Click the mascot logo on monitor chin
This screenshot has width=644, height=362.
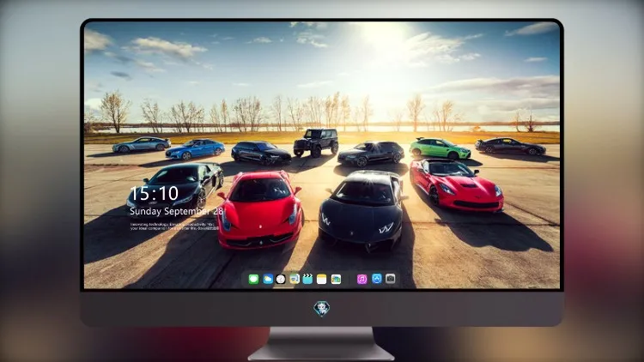(x=322, y=309)
